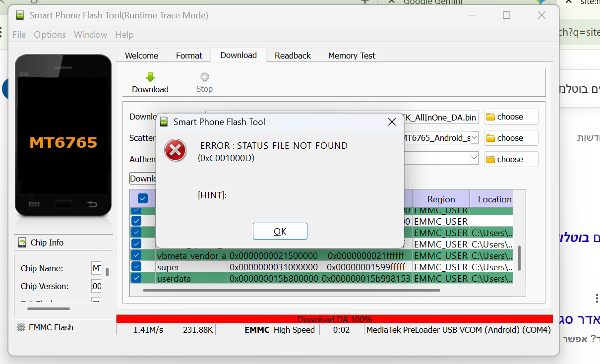The image size is (600, 364).
Task: Click the red Download DA progress bar
Action: (x=334, y=319)
